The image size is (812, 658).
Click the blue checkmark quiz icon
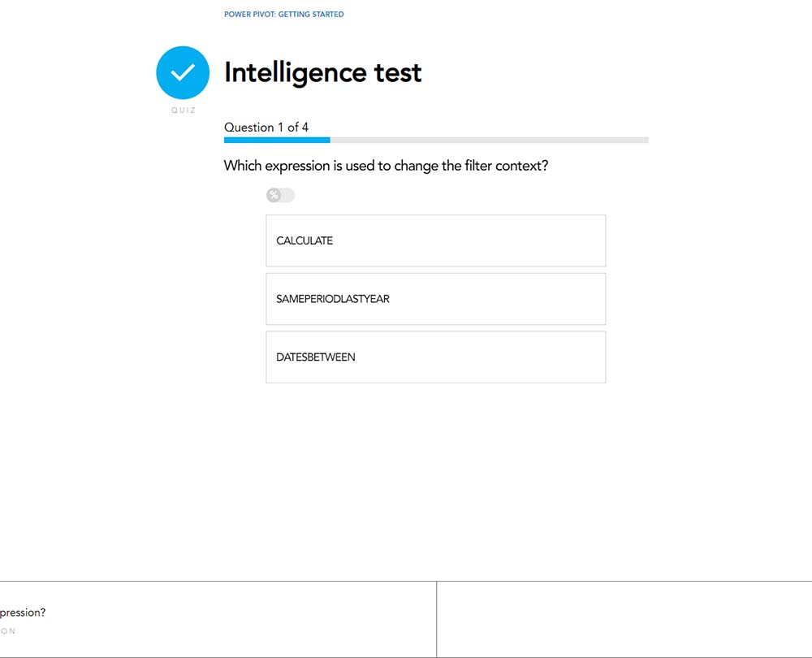point(183,73)
